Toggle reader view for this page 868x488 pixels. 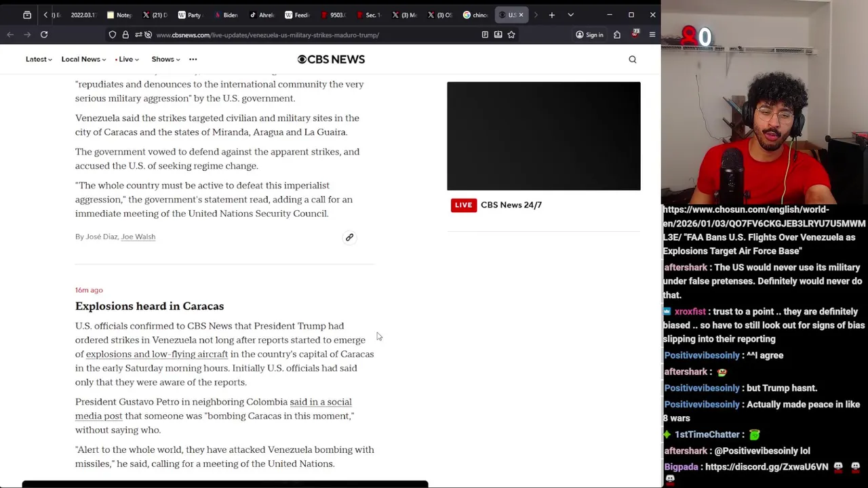[485, 35]
